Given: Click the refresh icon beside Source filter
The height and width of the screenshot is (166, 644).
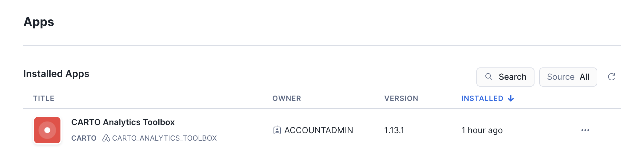Looking at the screenshot, I should click(x=611, y=77).
